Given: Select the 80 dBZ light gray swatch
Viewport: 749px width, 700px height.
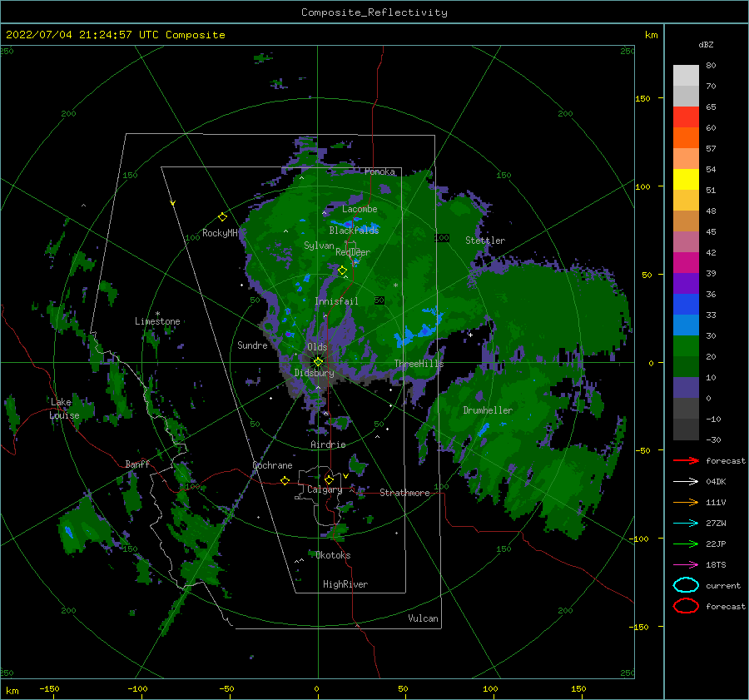Looking at the screenshot, I should [x=686, y=76].
